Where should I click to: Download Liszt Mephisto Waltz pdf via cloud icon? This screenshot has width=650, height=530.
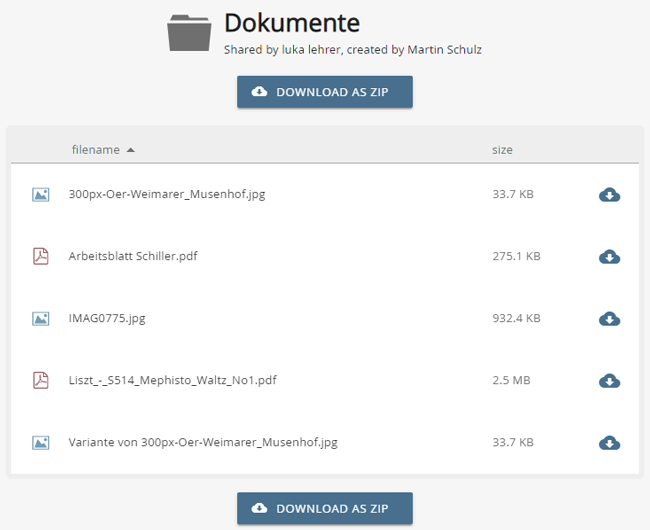[609, 381]
